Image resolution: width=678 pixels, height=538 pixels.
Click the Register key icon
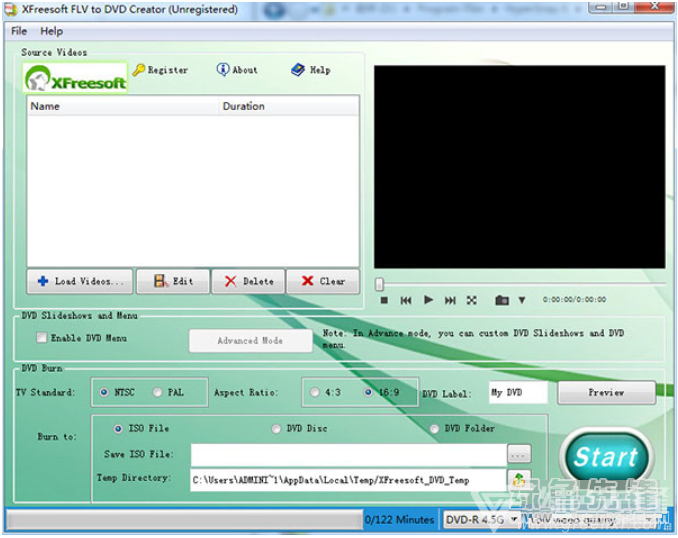click(x=139, y=70)
